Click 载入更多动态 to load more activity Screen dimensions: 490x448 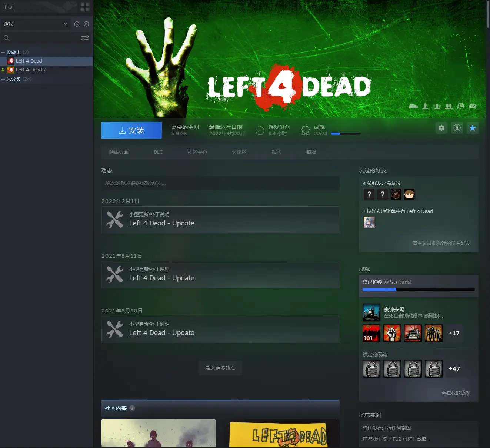[220, 368]
